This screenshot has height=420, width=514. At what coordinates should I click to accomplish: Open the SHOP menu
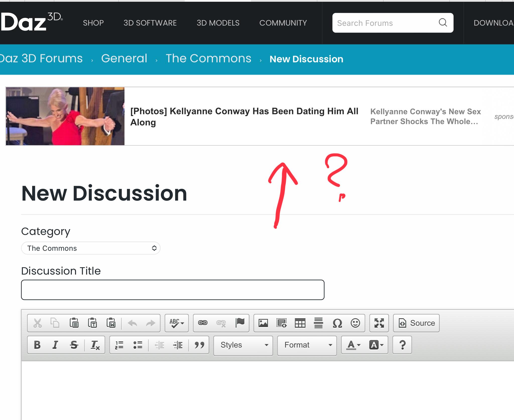(x=93, y=23)
